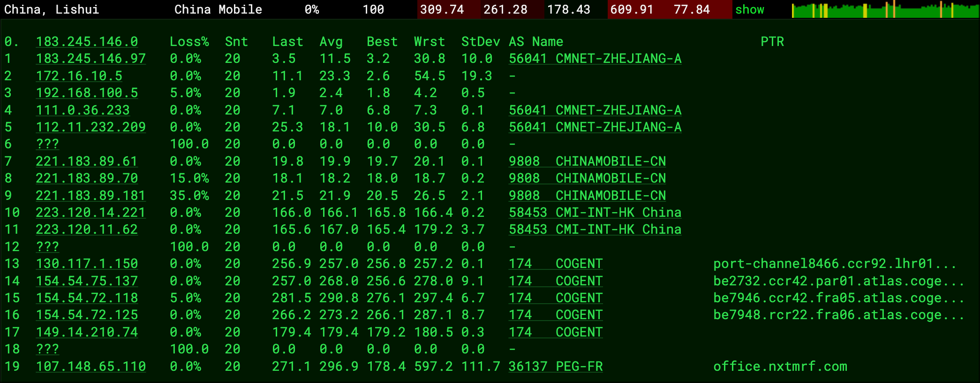Open AS 9808 CHINAMOBILE-CN on hop 7
This screenshot has height=383, width=980.
click(587, 161)
